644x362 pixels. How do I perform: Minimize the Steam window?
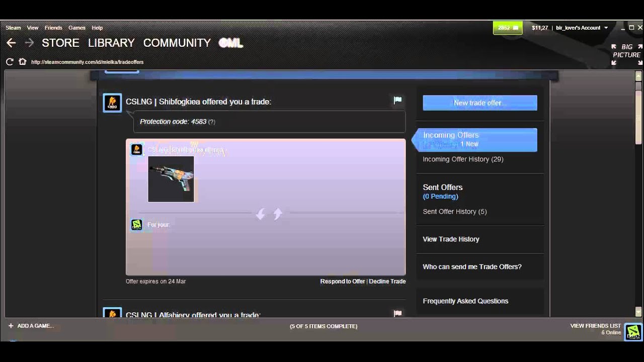point(622,28)
